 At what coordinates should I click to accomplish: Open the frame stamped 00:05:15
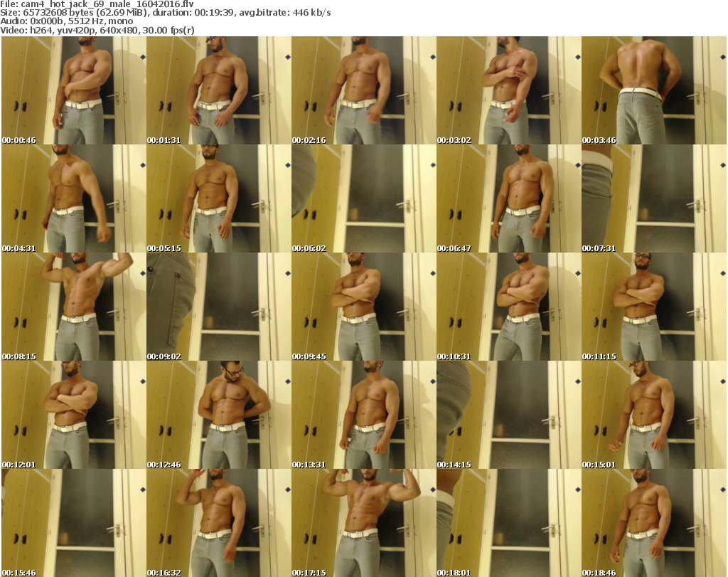(219, 198)
